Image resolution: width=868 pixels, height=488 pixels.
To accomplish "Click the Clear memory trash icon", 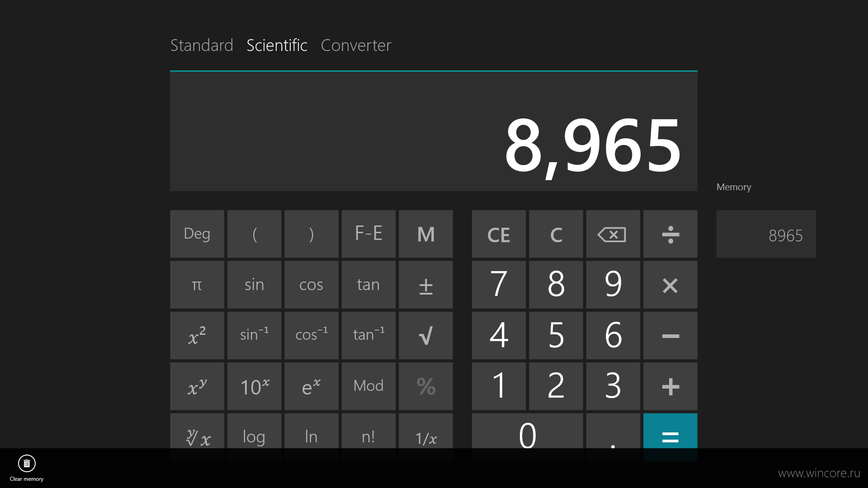I will [27, 463].
